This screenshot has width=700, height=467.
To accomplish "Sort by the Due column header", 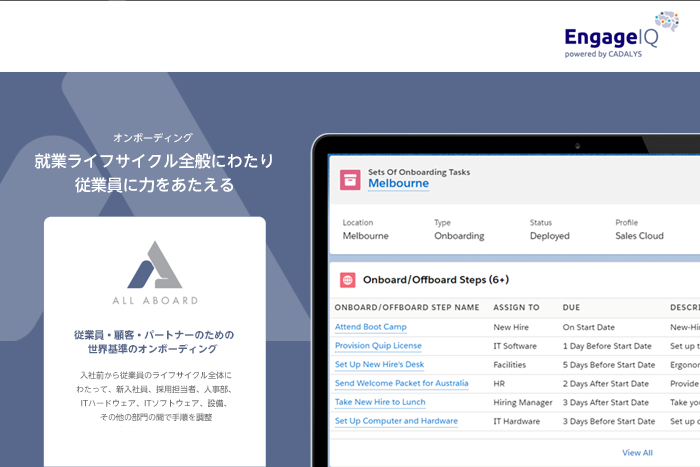I will pos(571,308).
